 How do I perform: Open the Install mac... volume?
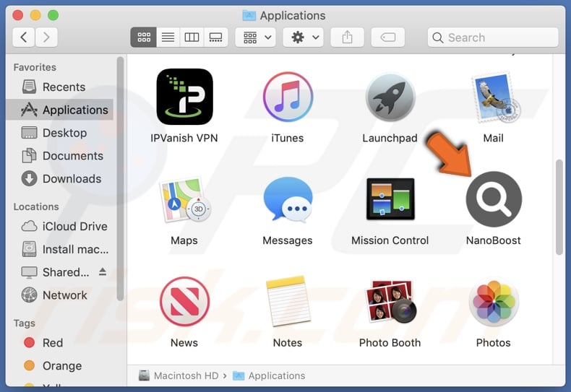(60, 249)
